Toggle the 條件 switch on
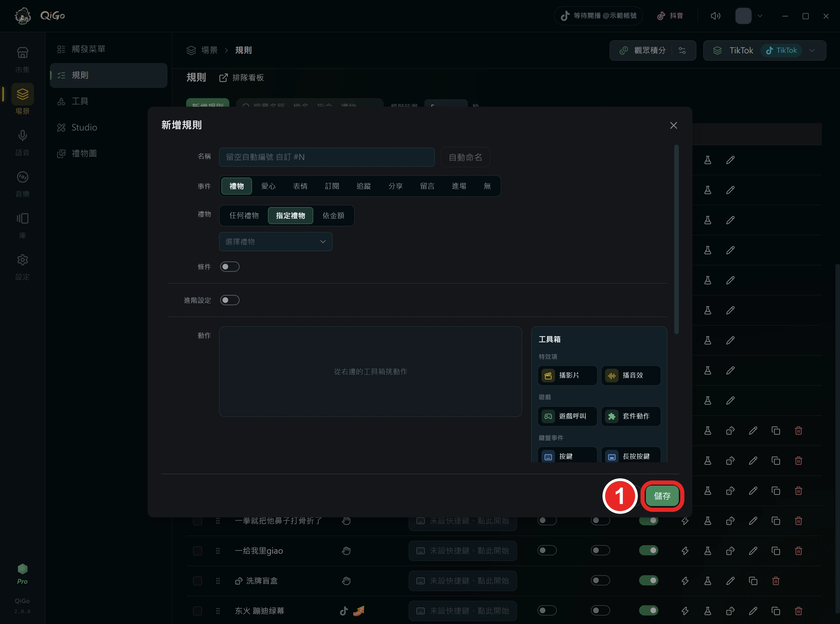The height and width of the screenshot is (624, 840). tap(230, 267)
